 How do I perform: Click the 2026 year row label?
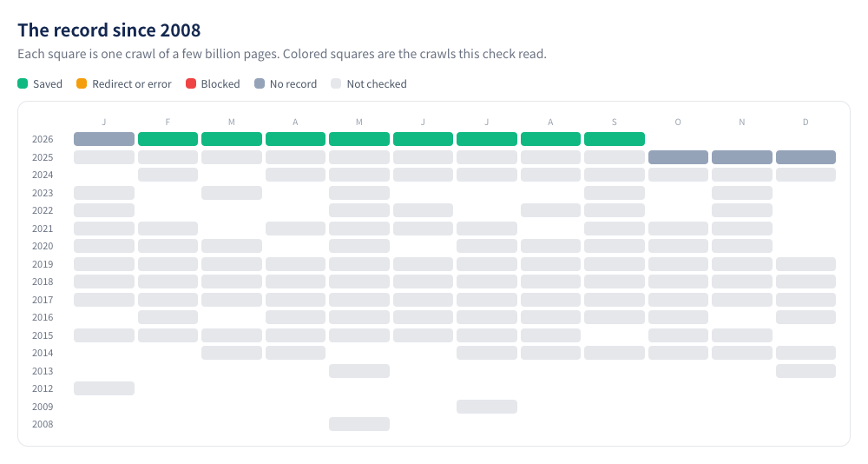43,139
